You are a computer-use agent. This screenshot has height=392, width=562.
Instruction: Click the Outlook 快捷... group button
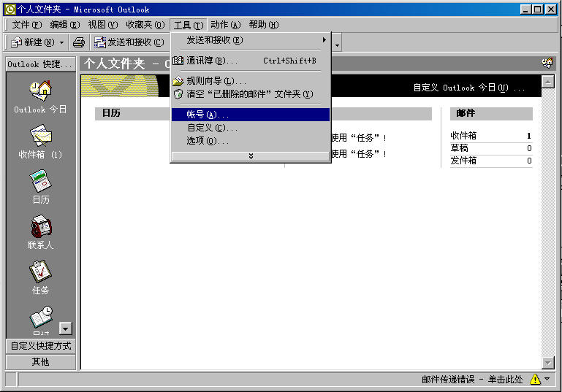tap(40, 64)
